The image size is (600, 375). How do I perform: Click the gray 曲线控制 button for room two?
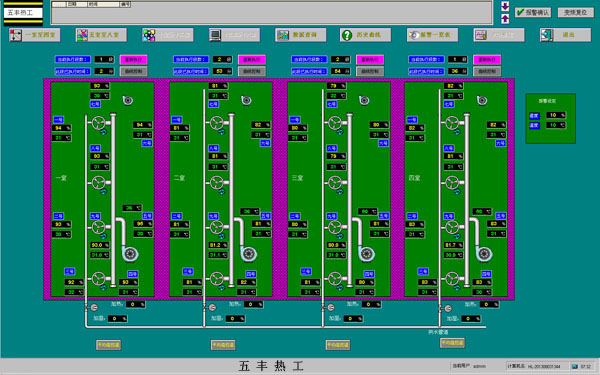(252, 71)
